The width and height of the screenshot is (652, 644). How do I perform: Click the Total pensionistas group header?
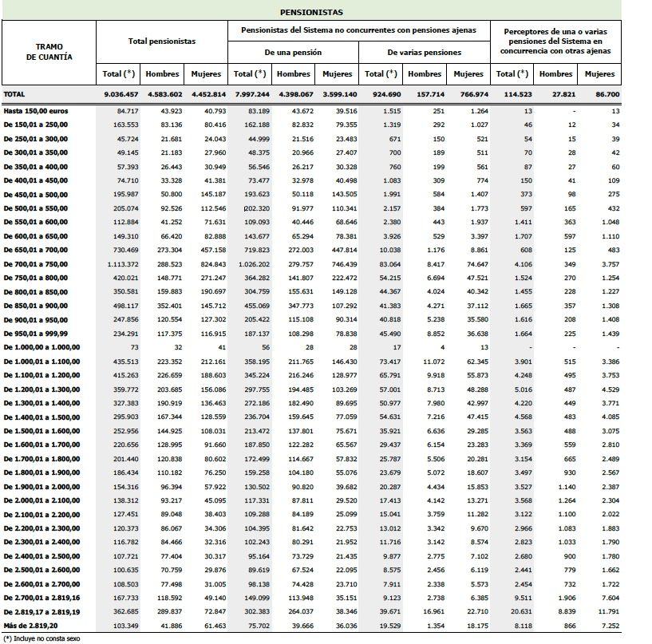pos(162,41)
